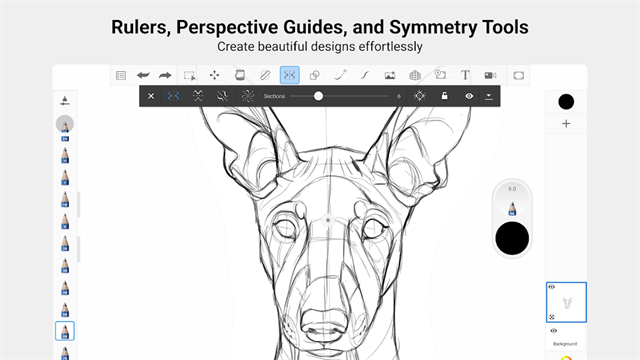Toggle symmetry guide visibility eye
Viewport: 640px width, 360px height.
pyautogui.click(x=469, y=96)
